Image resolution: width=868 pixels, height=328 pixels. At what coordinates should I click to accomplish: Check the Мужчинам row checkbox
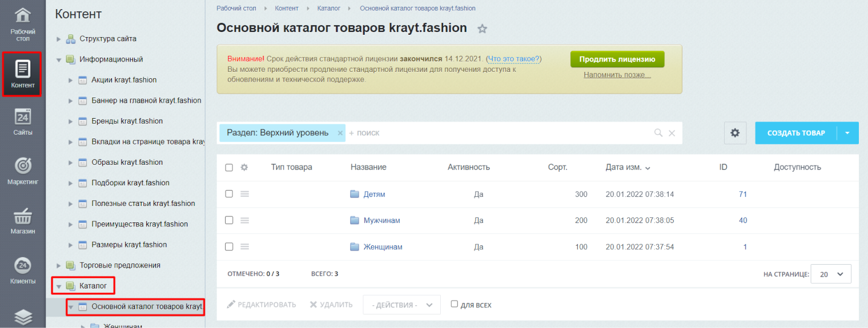[x=229, y=220]
